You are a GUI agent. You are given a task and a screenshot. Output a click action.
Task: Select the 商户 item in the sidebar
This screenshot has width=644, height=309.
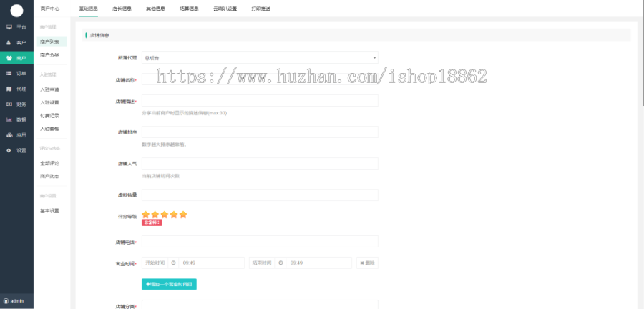17,58
